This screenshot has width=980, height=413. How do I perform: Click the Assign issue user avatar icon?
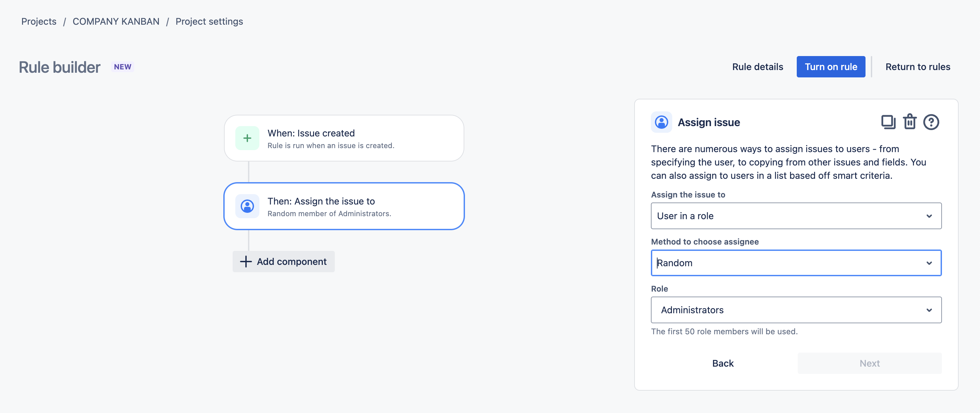coord(661,122)
